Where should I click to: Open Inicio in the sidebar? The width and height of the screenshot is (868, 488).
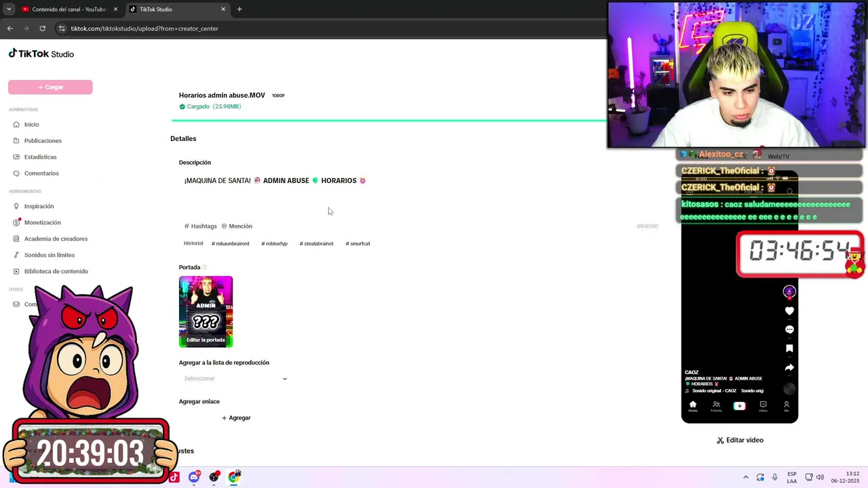point(31,125)
